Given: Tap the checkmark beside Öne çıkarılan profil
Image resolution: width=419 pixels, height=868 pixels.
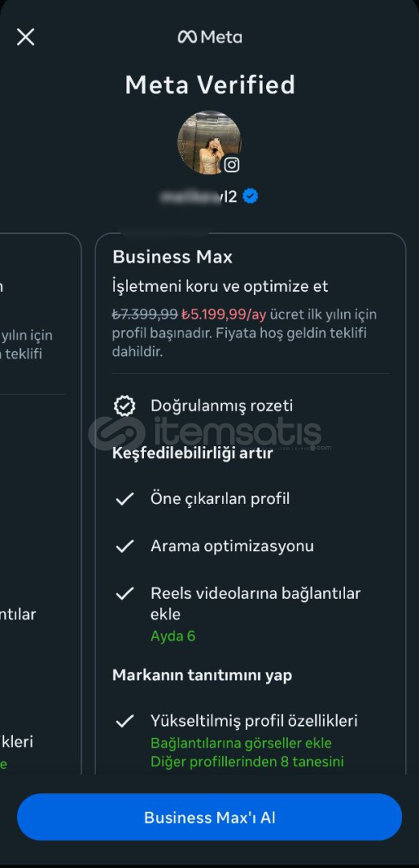Looking at the screenshot, I should coord(125,499).
